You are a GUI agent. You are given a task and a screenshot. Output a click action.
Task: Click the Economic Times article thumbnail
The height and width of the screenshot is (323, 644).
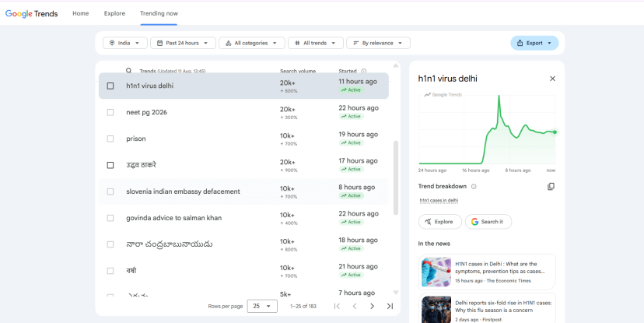point(436,272)
